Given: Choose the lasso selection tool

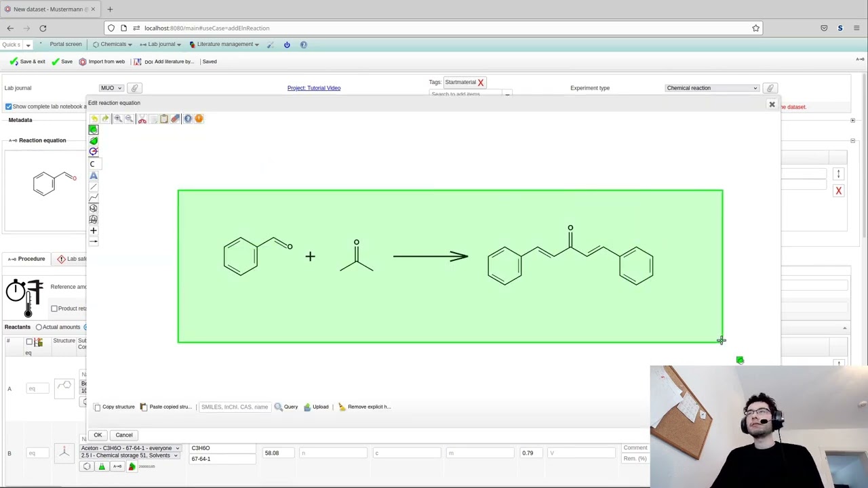Looking at the screenshot, I should pos(94,140).
